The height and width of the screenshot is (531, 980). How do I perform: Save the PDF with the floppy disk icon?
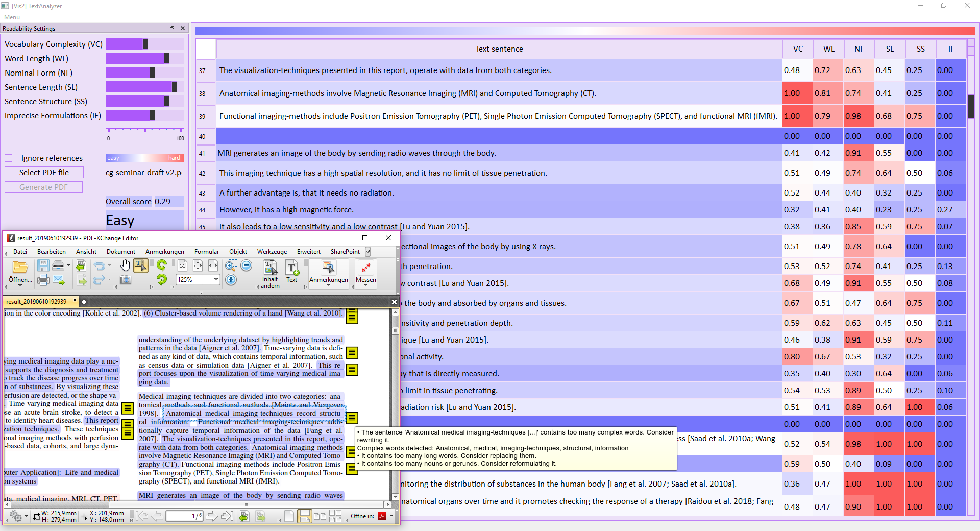coord(43,265)
